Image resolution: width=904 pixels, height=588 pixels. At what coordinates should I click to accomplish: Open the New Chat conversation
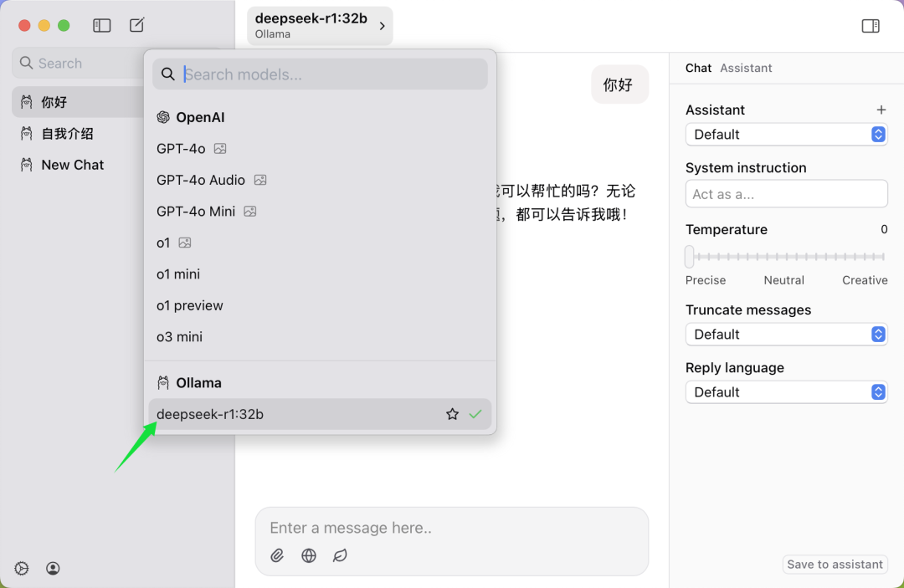tap(78, 165)
